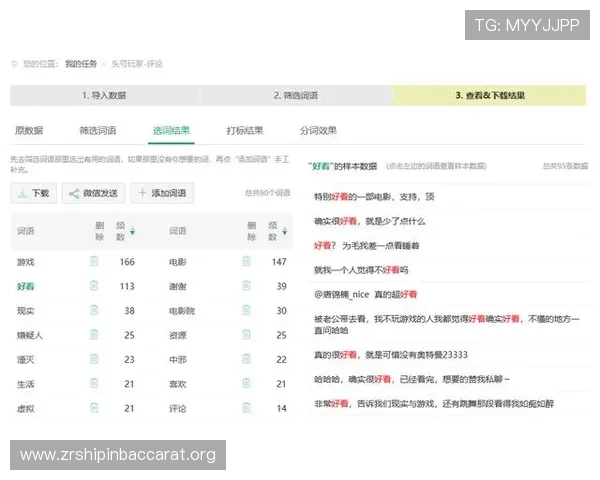Click the sample starting 被老公带去看
This screenshot has height=480, width=600.
(x=447, y=324)
